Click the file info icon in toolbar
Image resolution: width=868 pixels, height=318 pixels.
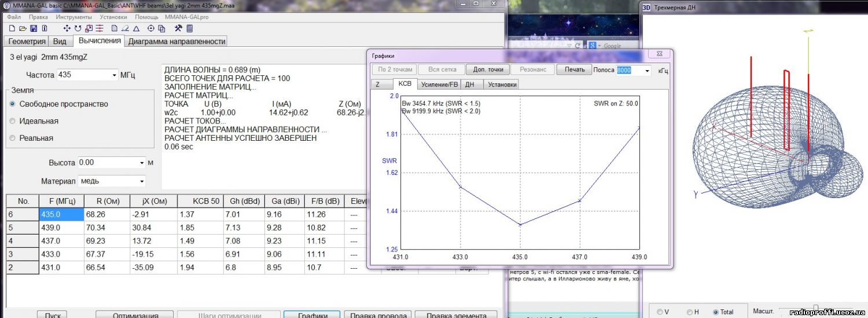tap(45, 28)
